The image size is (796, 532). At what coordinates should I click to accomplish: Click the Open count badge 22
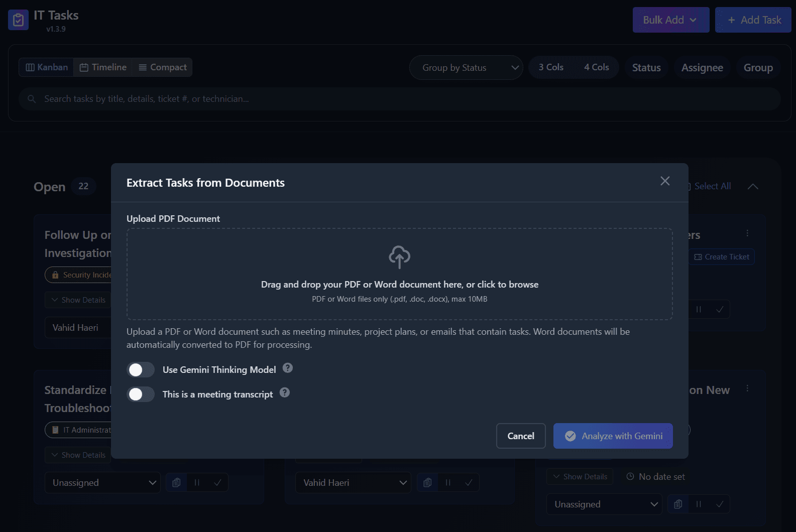click(x=83, y=186)
